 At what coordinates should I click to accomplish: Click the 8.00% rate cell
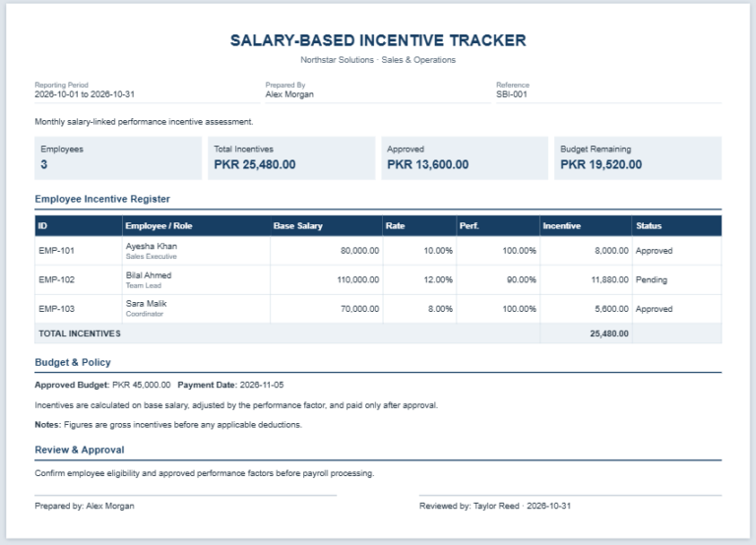pos(419,309)
